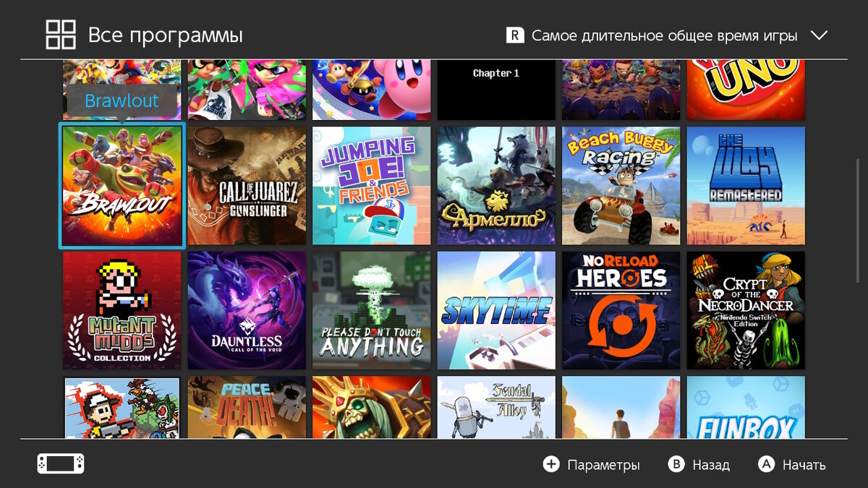Select the UNO game tile
Screen dimensions: 868x488
746,90
